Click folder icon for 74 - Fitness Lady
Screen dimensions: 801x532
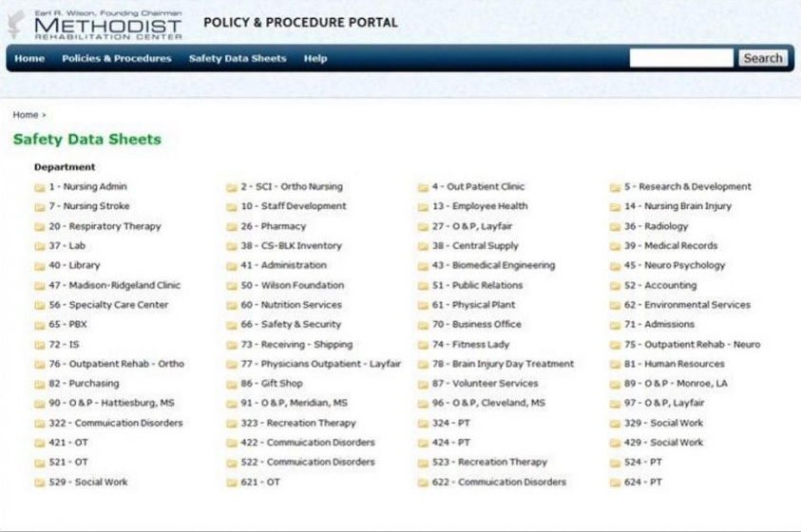pos(424,345)
